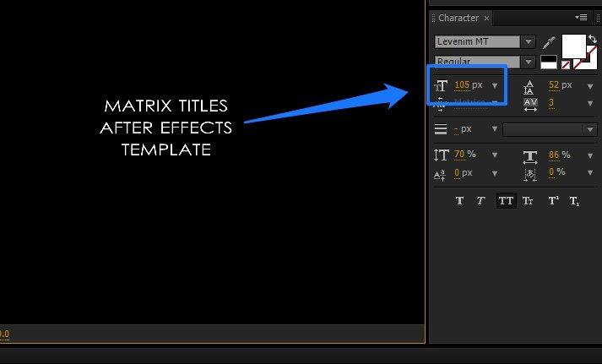Click the vertical scale icon beside 70 %
The image size is (602, 364).
tap(441, 155)
